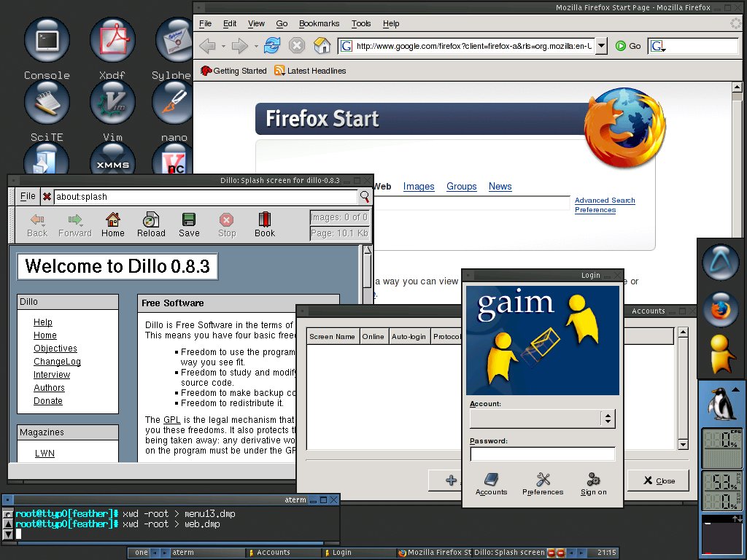Open Advanced Search link
Viewport: 747px width, 560px height.
[x=605, y=201]
